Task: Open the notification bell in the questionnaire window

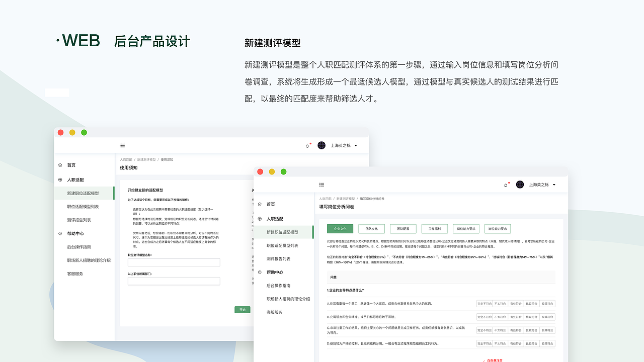Action: pos(506,185)
